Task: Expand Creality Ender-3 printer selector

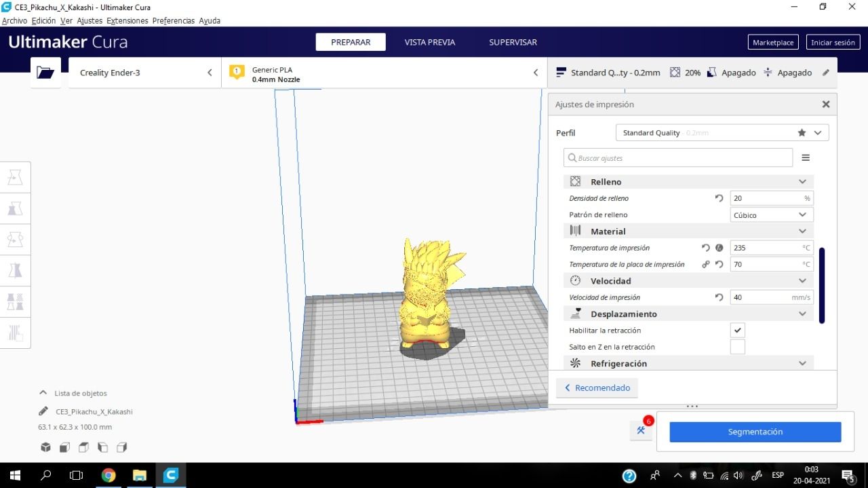Action: (x=145, y=73)
